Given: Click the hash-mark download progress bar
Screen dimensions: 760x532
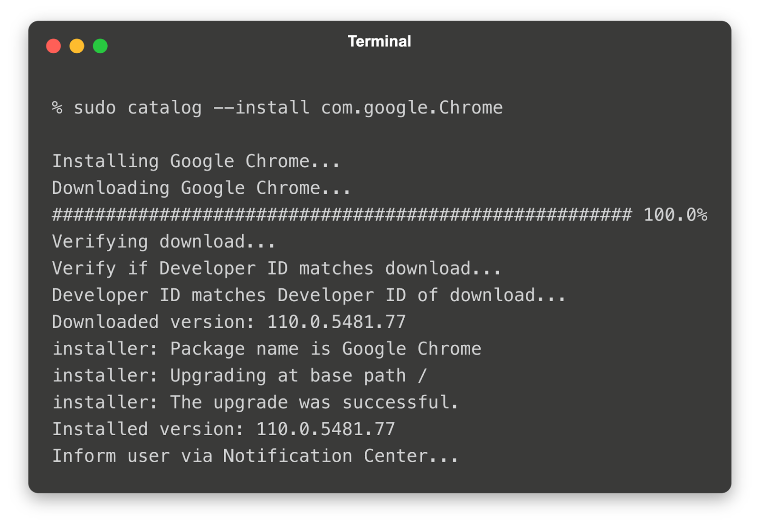Looking at the screenshot, I should (342, 215).
